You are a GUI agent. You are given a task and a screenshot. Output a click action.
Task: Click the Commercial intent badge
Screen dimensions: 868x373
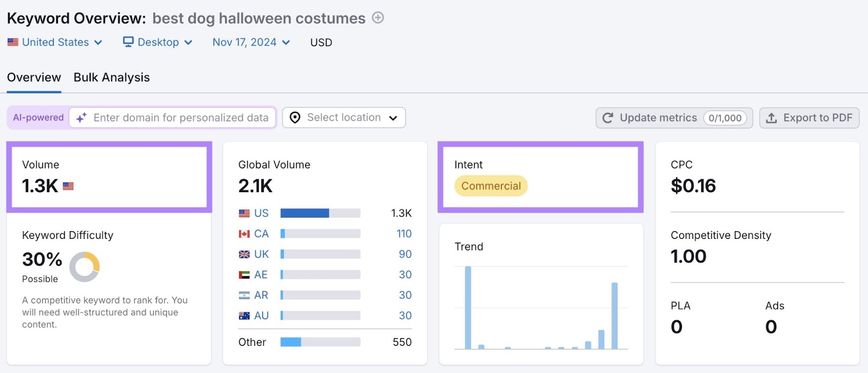point(491,186)
